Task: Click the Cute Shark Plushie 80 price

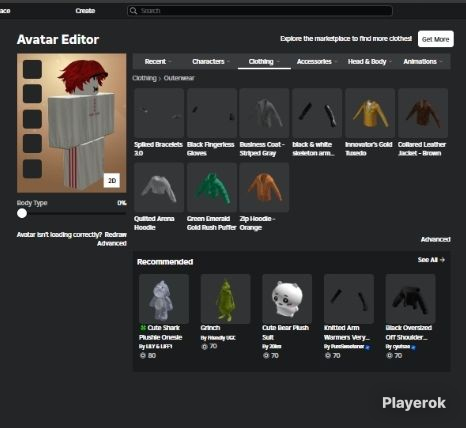Action: (148, 356)
